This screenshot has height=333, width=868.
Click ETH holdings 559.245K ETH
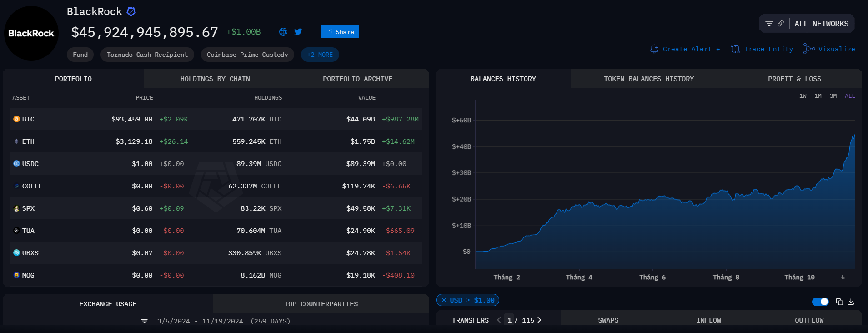(x=257, y=141)
